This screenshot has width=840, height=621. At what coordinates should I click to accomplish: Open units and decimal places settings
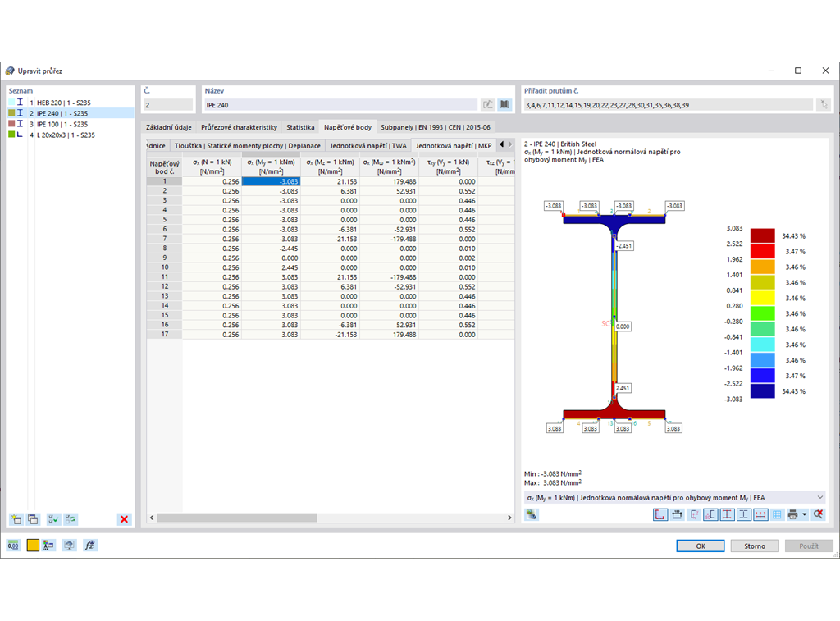pyautogui.click(x=13, y=546)
